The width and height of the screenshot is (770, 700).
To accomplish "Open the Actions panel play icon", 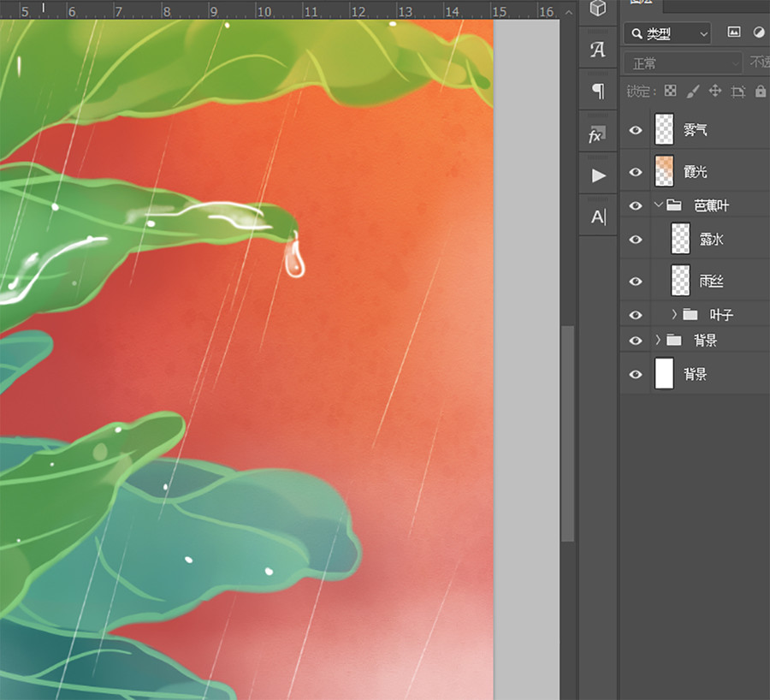I will pyautogui.click(x=599, y=175).
